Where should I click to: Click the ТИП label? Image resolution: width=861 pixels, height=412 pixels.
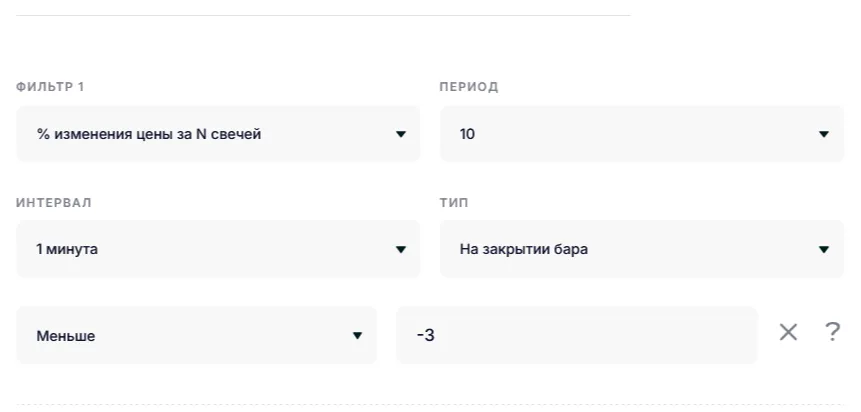454,203
